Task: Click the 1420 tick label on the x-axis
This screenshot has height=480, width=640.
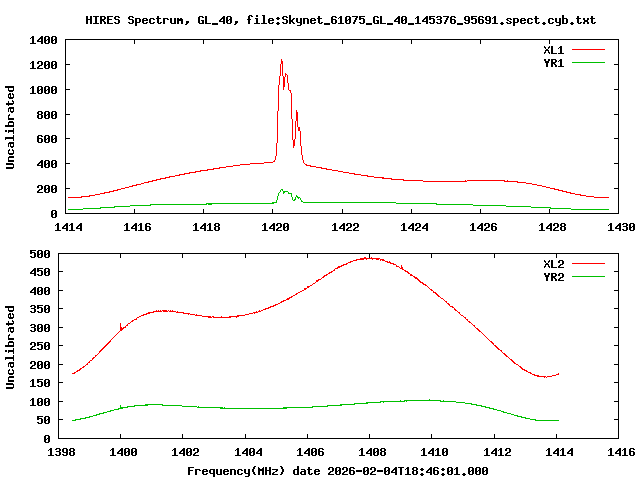Action: pos(273,228)
